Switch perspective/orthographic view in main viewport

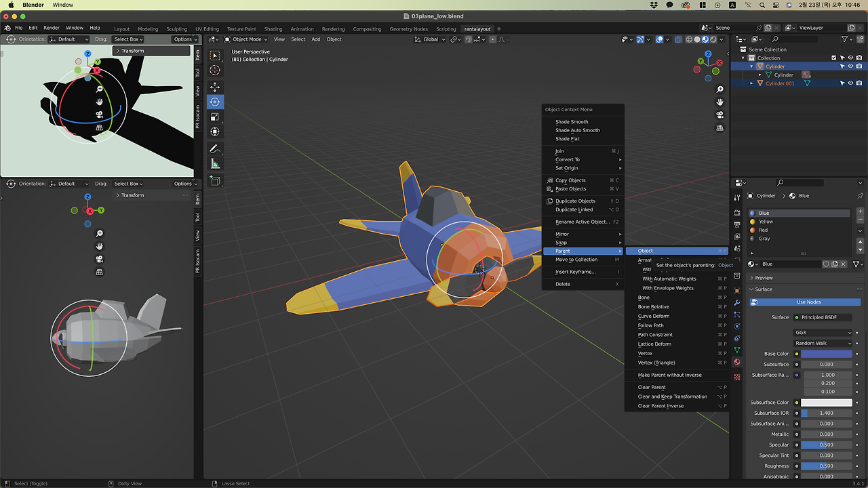(719, 127)
